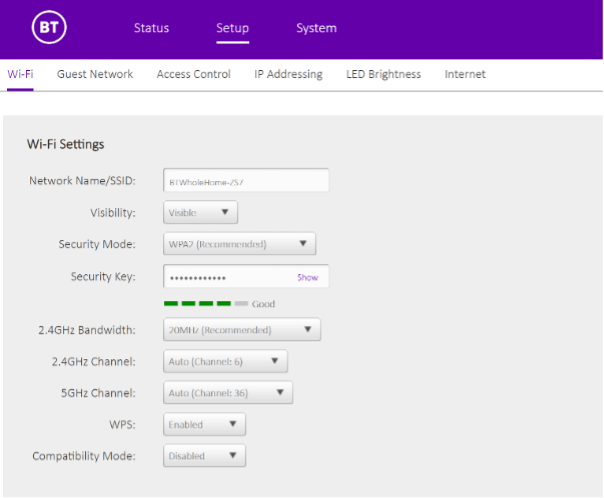Expand the Visibility dropdown
The image size is (604, 498).
[200, 212]
